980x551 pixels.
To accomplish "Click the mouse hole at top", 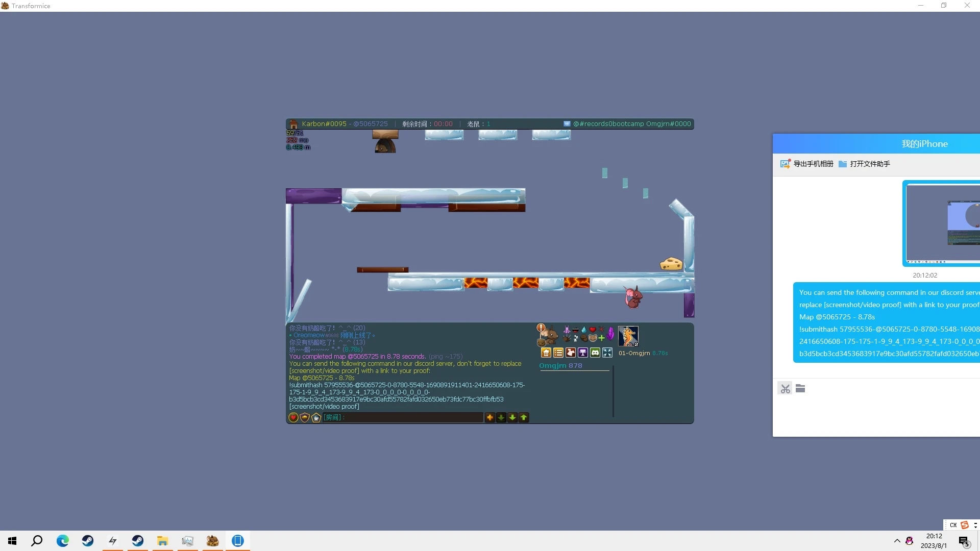I will 385,146.
